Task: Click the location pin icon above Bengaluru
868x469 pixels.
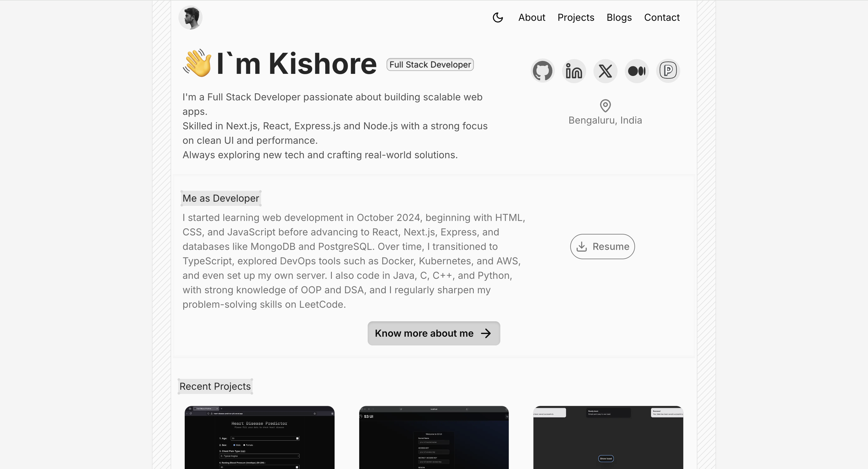Action: click(605, 106)
